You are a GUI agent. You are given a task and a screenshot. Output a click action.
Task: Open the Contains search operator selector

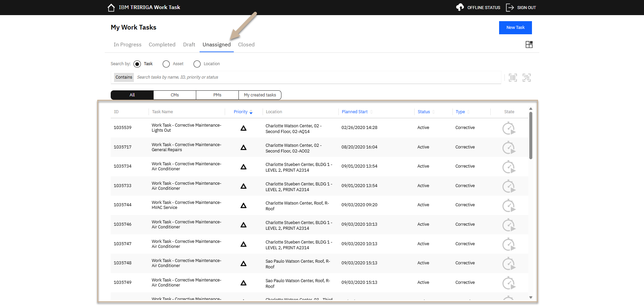[124, 77]
